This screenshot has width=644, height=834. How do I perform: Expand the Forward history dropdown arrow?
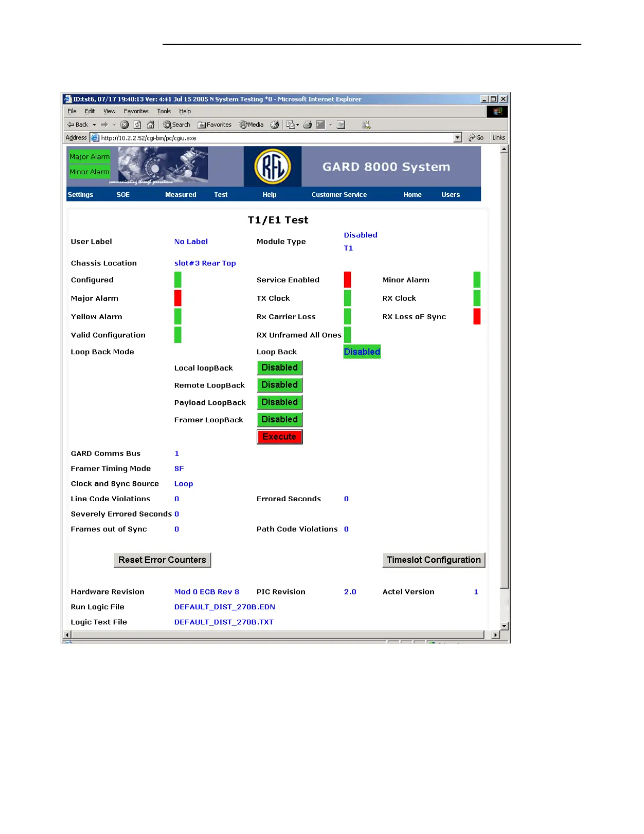[x=114, y=125]
